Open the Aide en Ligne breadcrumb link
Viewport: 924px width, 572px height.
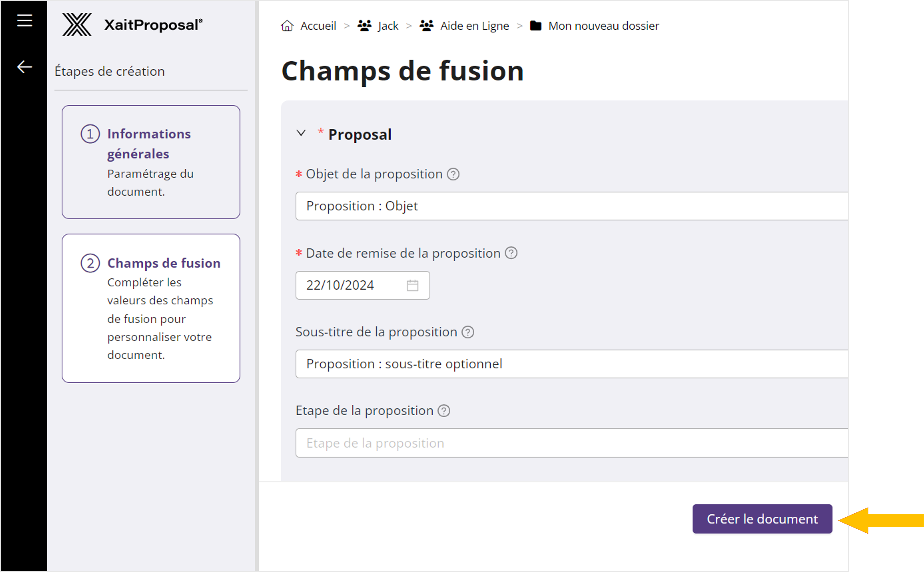click(474, 25)
